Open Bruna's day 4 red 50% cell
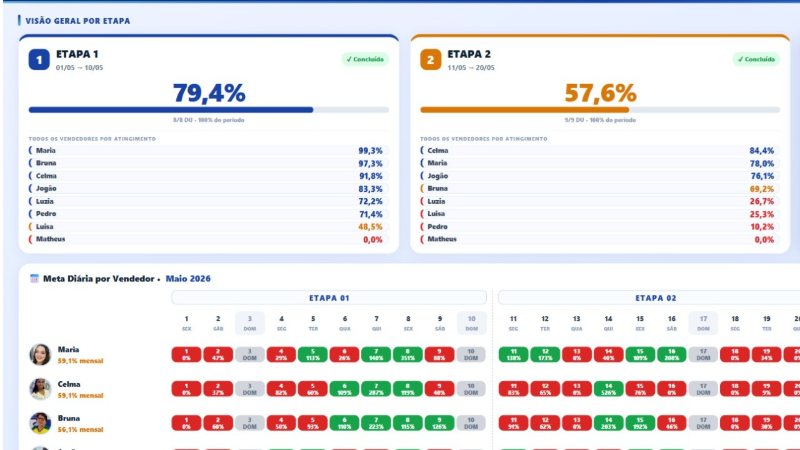800x450 pixels. [281, 423]
